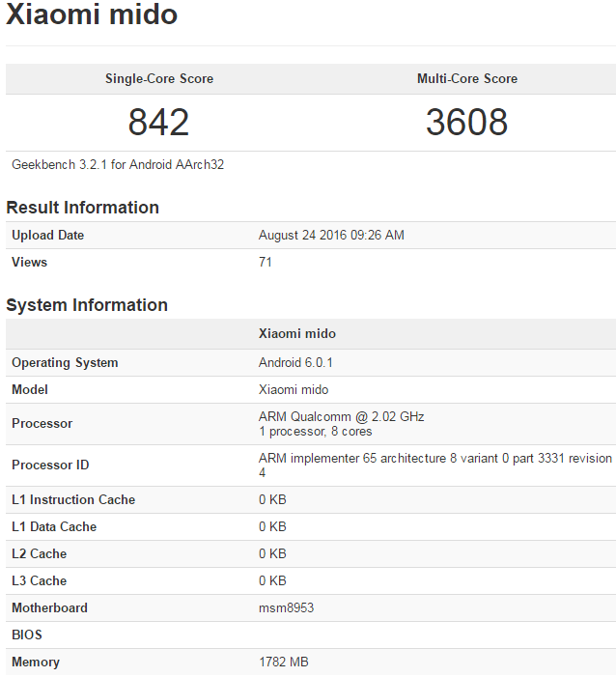
Task: Select the Single-Core Score header
Action: click(x=159, y=78)
